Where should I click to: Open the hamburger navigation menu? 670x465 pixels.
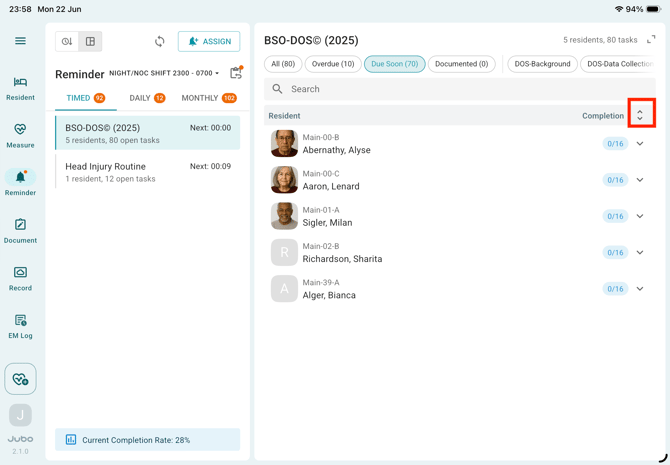click(20, 41)
